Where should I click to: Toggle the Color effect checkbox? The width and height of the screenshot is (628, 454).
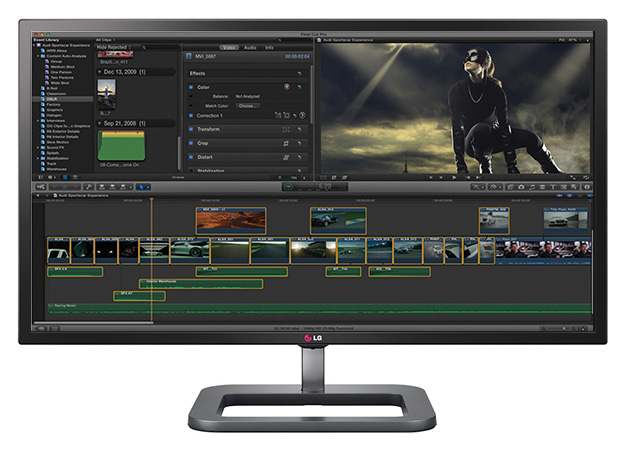(x=191, y=87)
